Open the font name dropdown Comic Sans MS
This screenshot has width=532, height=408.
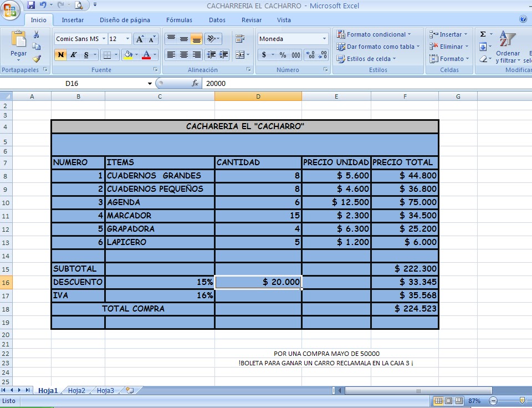pos(104,39)
